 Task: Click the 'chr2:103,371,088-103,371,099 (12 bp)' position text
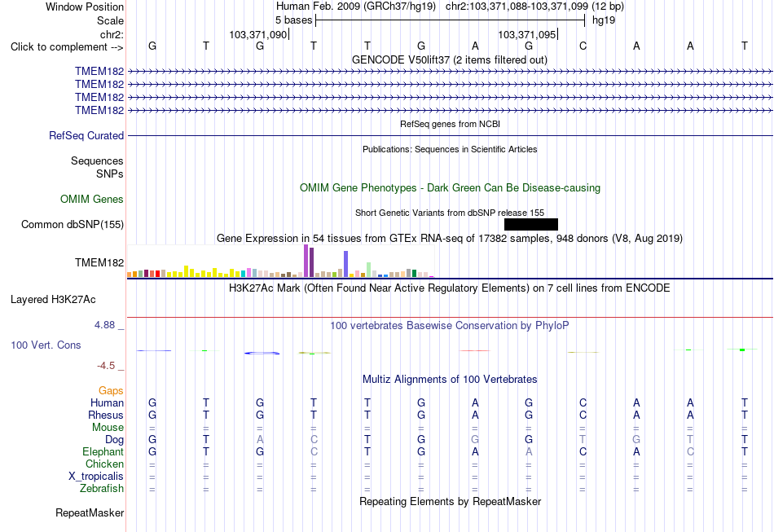pyautogui.click(x=534, y=6)
